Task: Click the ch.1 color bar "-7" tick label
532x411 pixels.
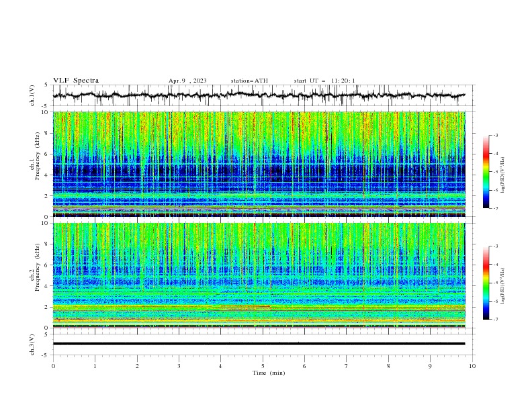Action: pos(496,208)
